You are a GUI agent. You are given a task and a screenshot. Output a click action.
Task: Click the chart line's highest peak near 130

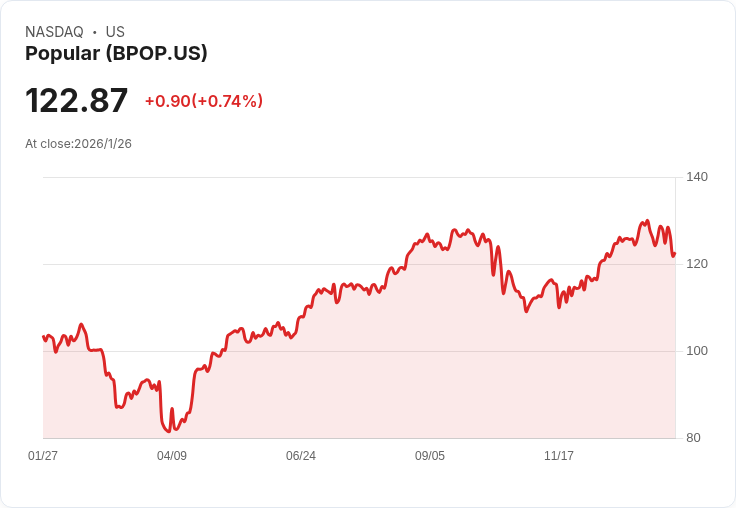tap(647, 221)
